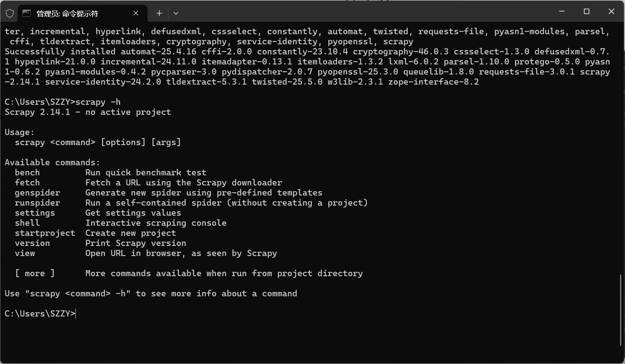Click the "Scrapy 2.14.1 - no active project" line
This screenshot has width=625, height=364.
click(88, 112)
